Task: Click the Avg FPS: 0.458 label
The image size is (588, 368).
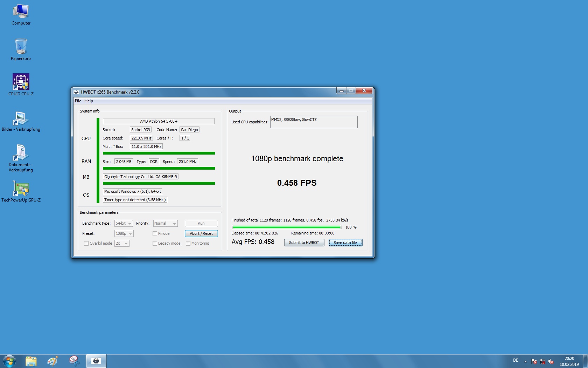Action: (x=253, y=242)
